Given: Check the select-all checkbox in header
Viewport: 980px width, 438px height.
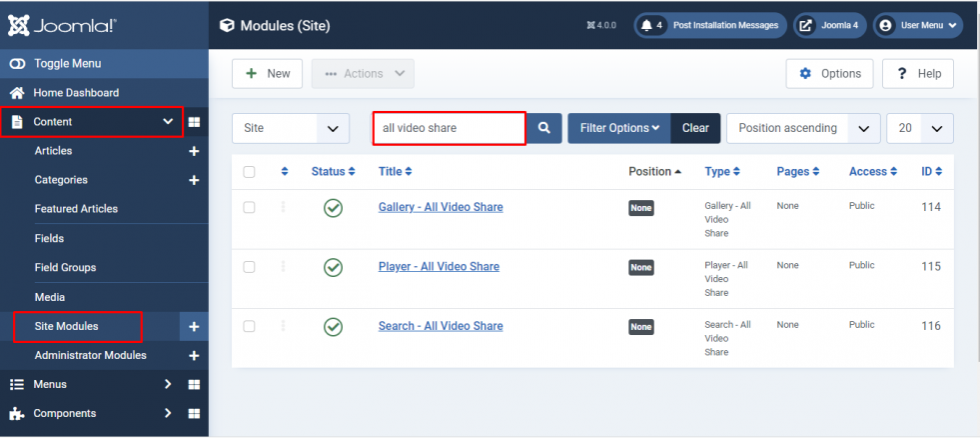Looking at the screenshot, I should pos(249,171).
